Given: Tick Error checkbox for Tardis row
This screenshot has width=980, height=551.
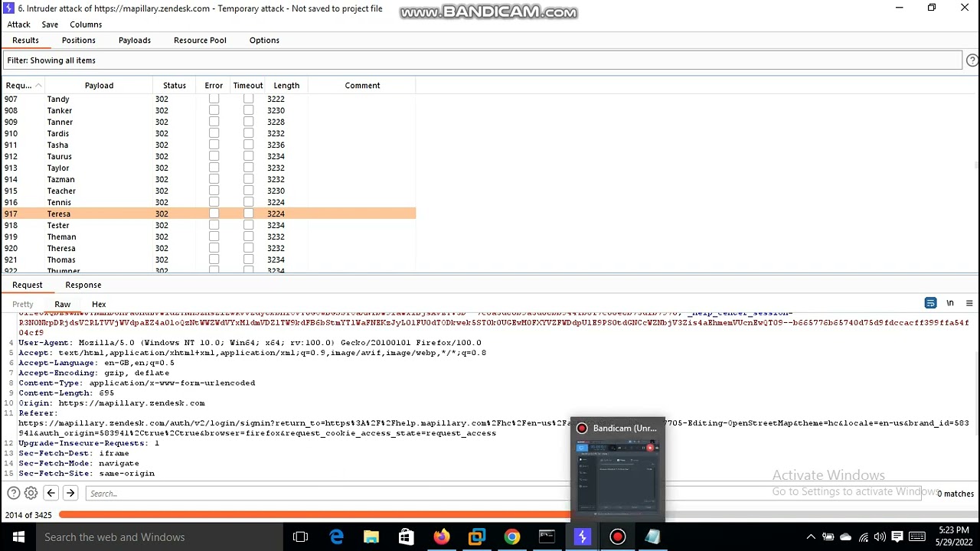Looking at the screenshot, I should pyautogui.click(x=214, y=133).
